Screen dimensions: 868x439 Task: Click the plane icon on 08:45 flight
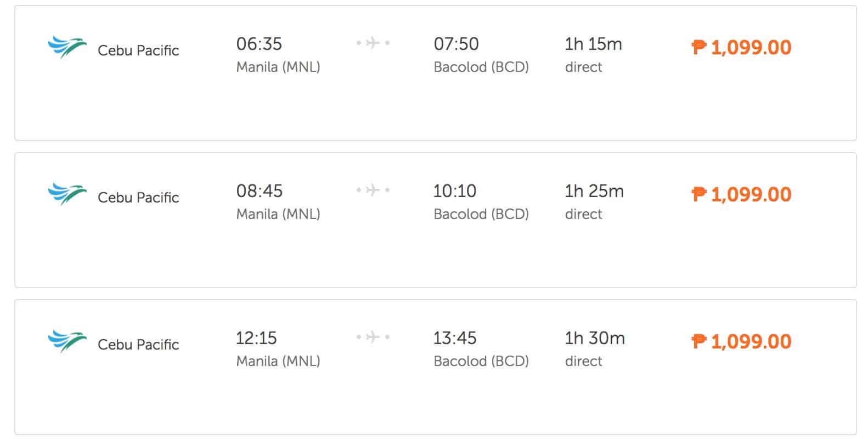point(373,190)
